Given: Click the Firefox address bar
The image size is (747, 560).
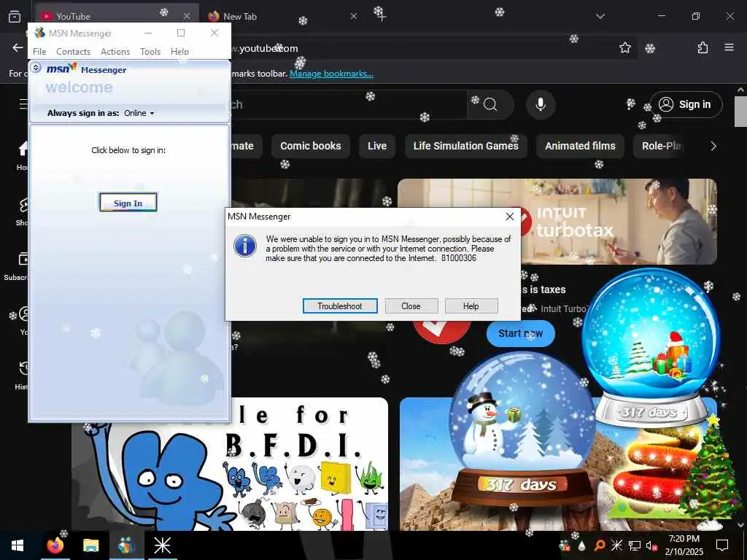Looking at the screenshot, I should point(419,48).
